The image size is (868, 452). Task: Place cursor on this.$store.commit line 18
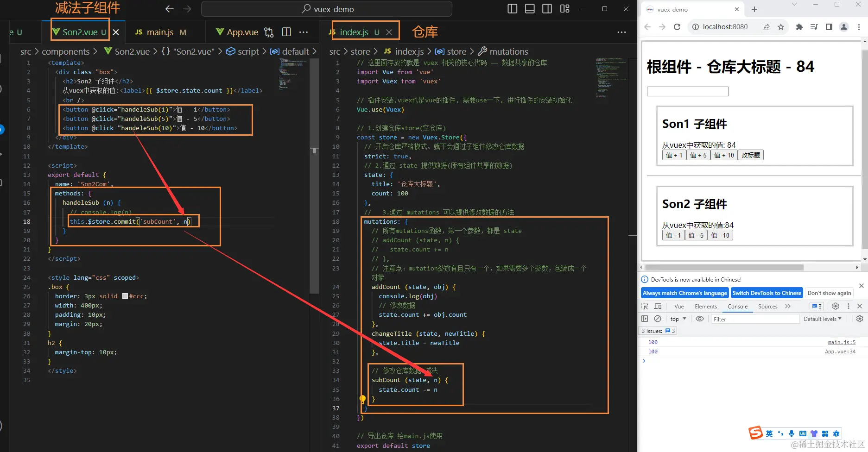[x=130, y=221]
